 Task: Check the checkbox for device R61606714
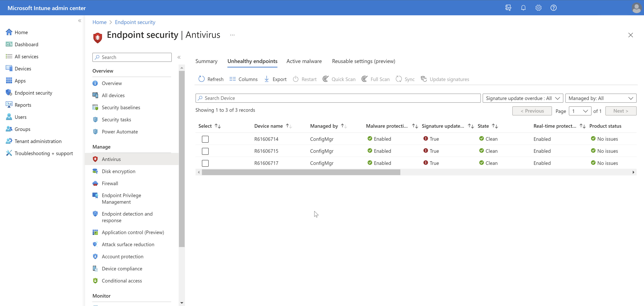205,139
